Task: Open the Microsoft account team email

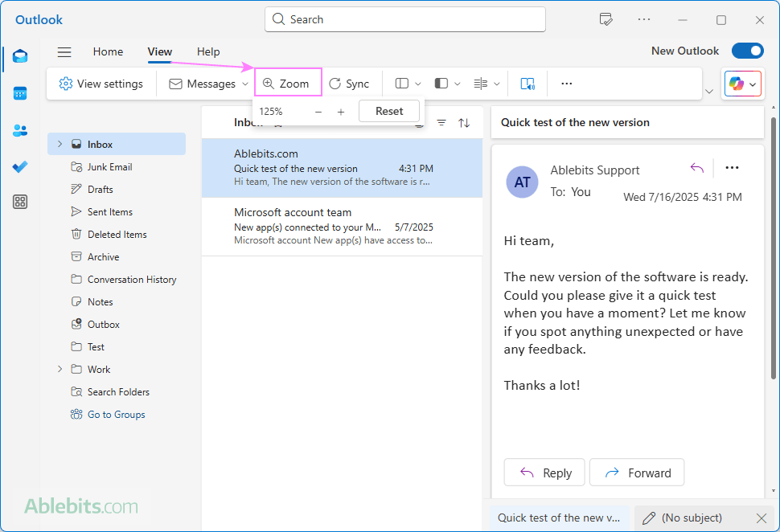Action: 342,227
